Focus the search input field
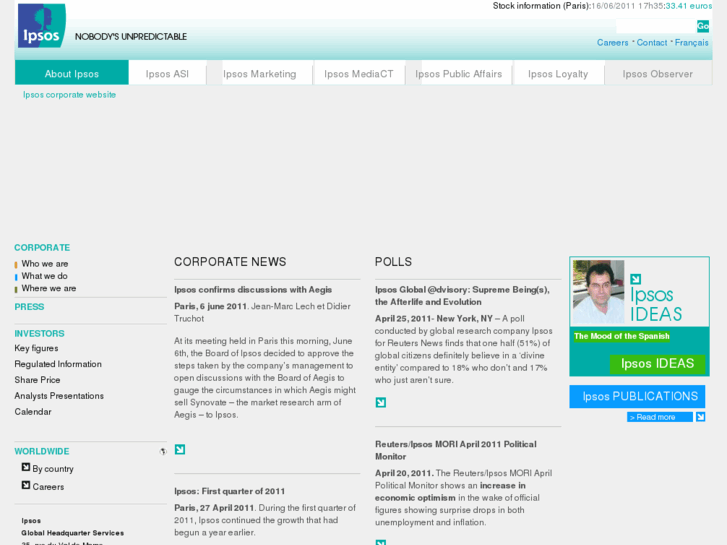 [656, 26]
